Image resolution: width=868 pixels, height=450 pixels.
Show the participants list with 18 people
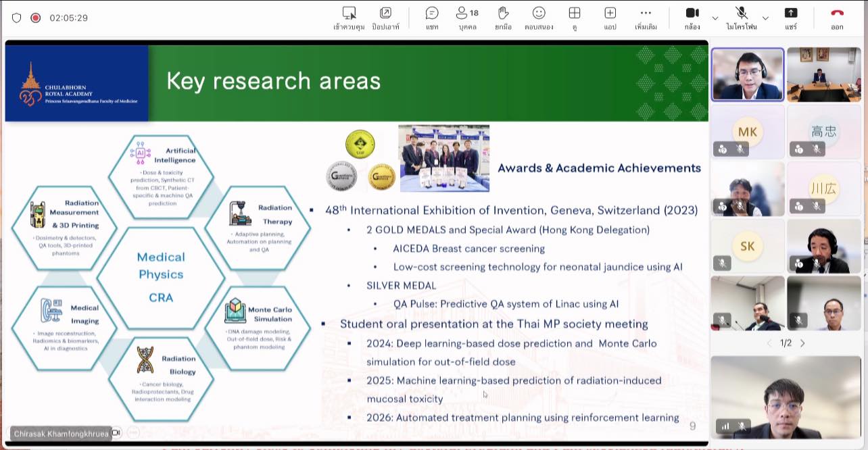point(467,18)
